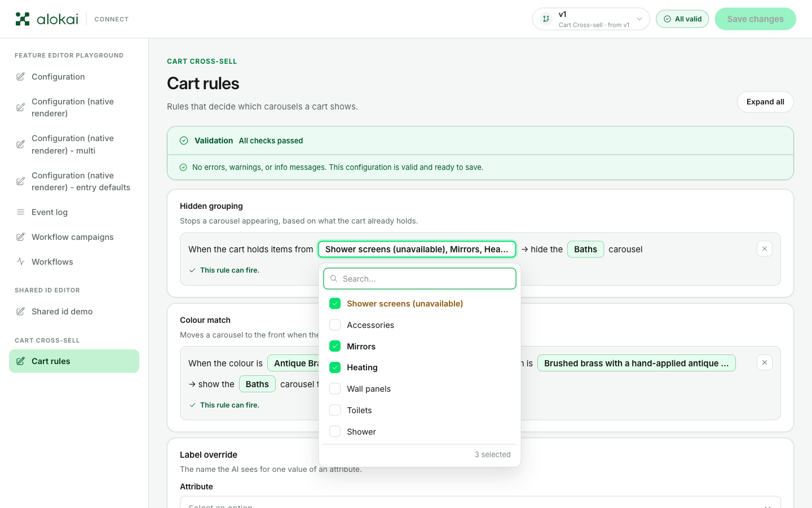Check the Accessories checkbox

click(x=335, y=325)
